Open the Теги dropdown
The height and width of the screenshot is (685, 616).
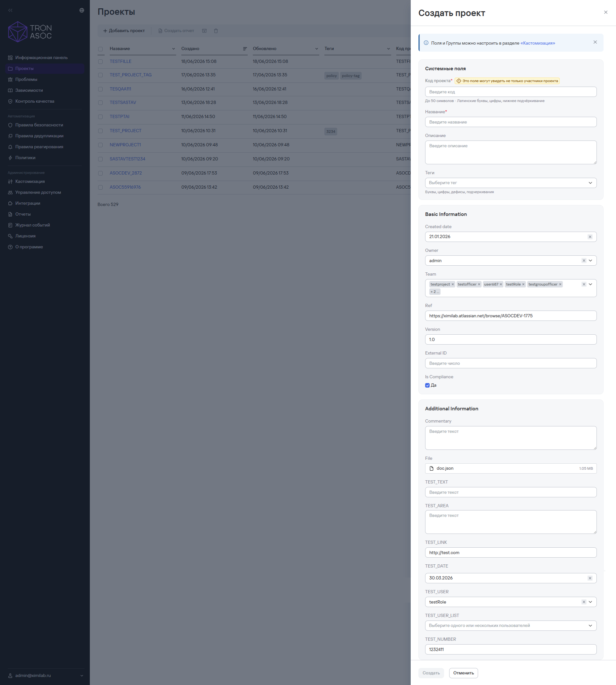point(510,183)
